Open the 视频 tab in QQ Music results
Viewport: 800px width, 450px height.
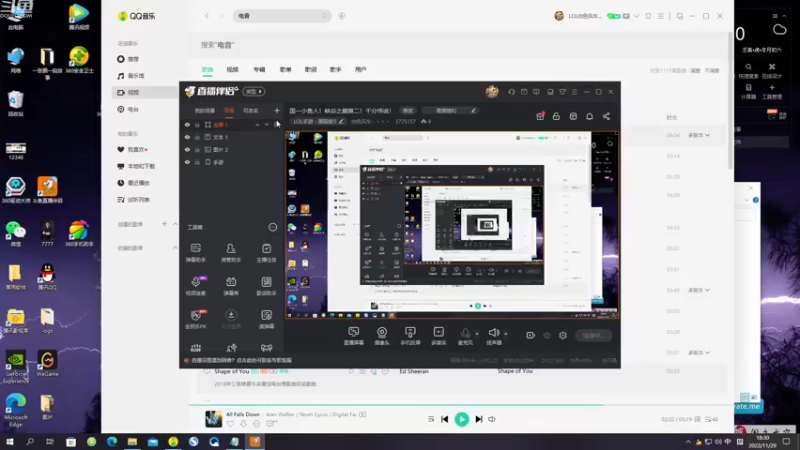pos(233,69)
